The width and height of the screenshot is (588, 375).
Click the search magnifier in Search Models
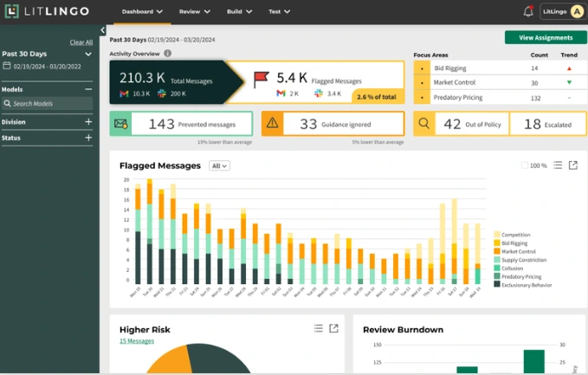point(7,104)
